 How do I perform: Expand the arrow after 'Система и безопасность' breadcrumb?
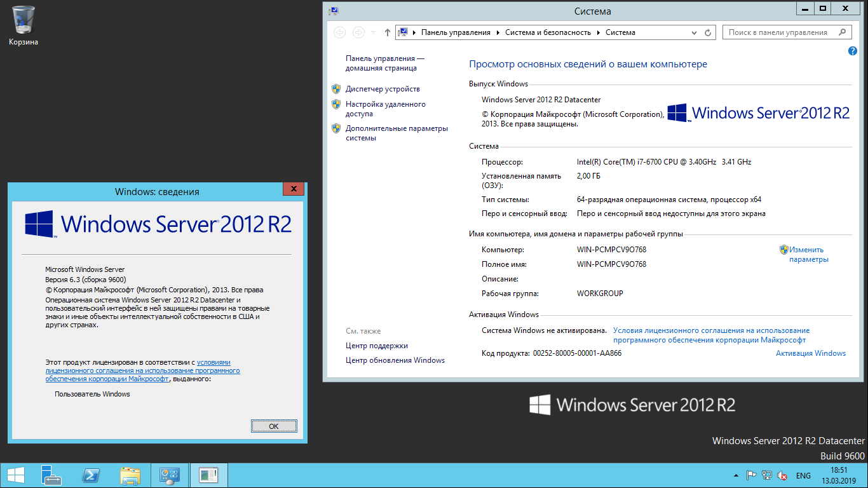coord(599,32)
